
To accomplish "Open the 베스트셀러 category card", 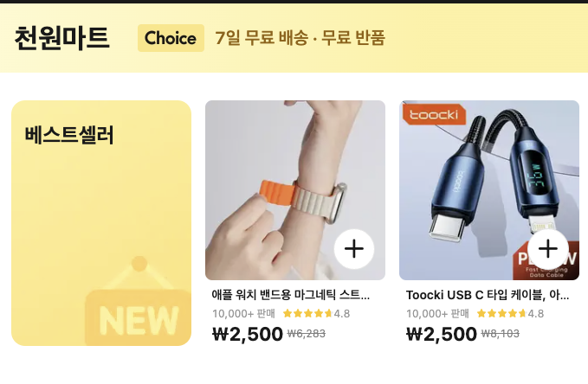I will pos(101,223).
